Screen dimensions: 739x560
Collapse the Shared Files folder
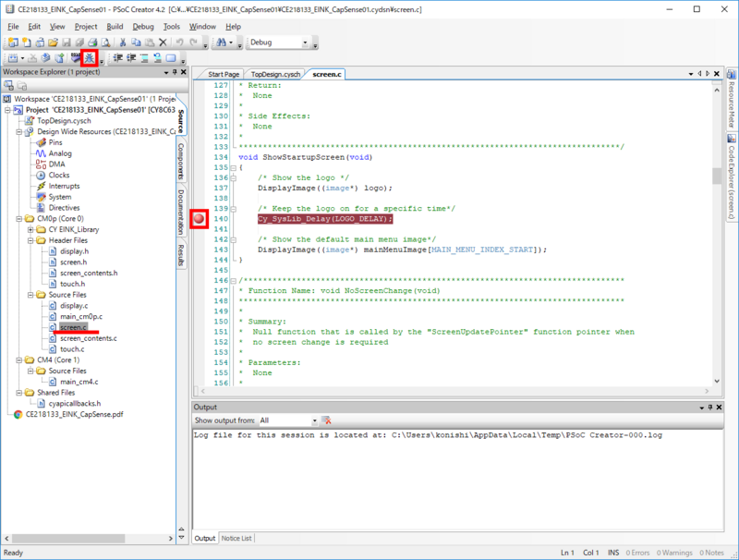coord(18,393)
